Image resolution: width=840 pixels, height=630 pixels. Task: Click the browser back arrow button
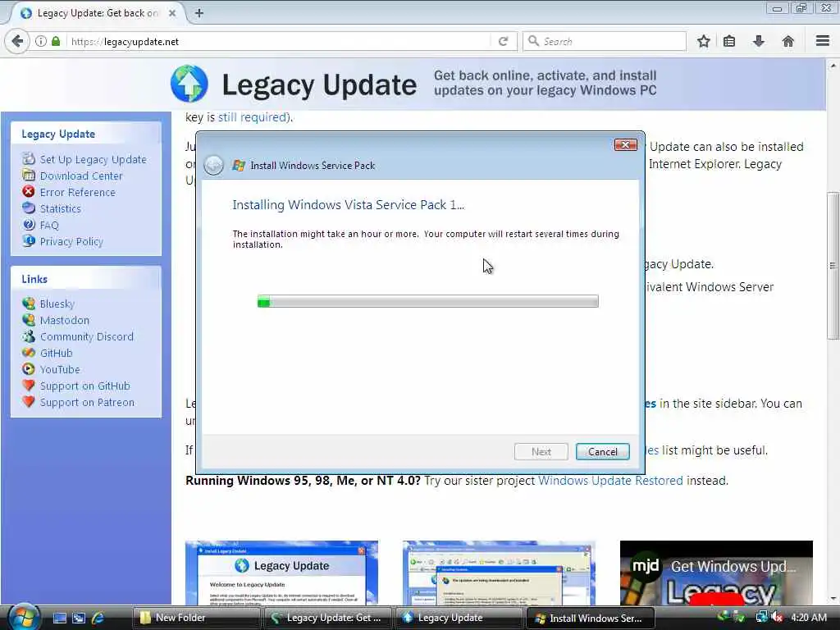tap(17, 41)
